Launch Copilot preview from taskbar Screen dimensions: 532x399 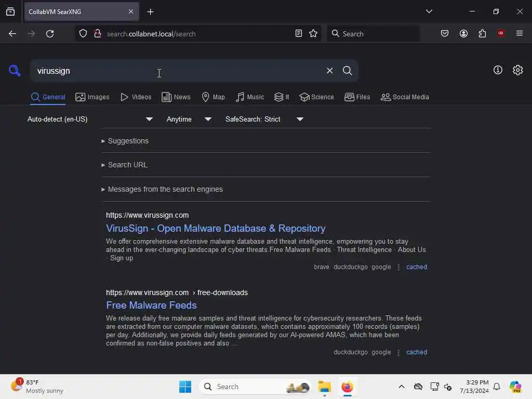(x=515, y=387)
